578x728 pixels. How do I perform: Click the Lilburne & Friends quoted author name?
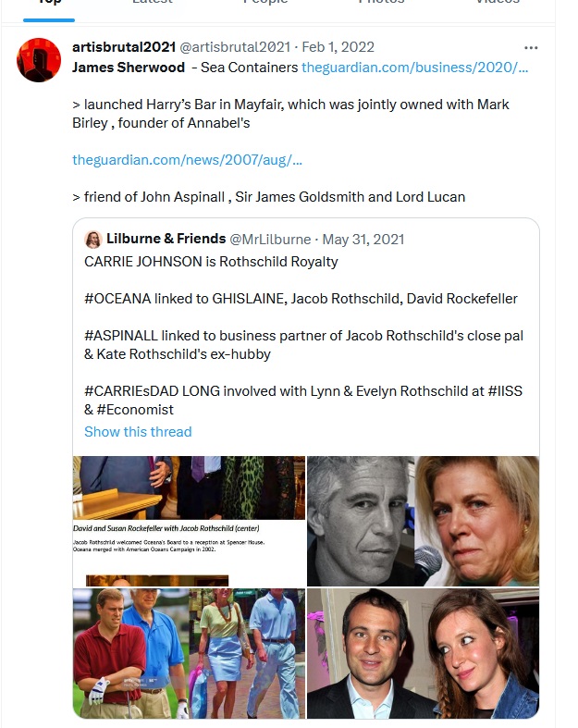(x=166, y=240)
